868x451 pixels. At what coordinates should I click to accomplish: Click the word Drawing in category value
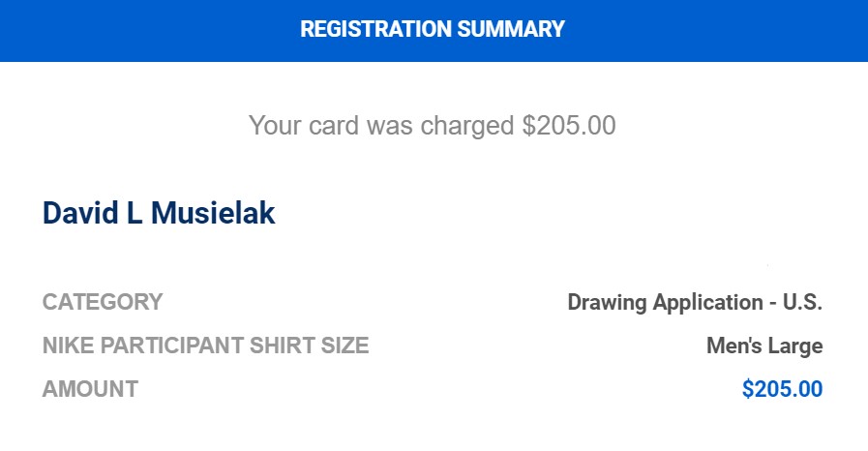point(608,303)
